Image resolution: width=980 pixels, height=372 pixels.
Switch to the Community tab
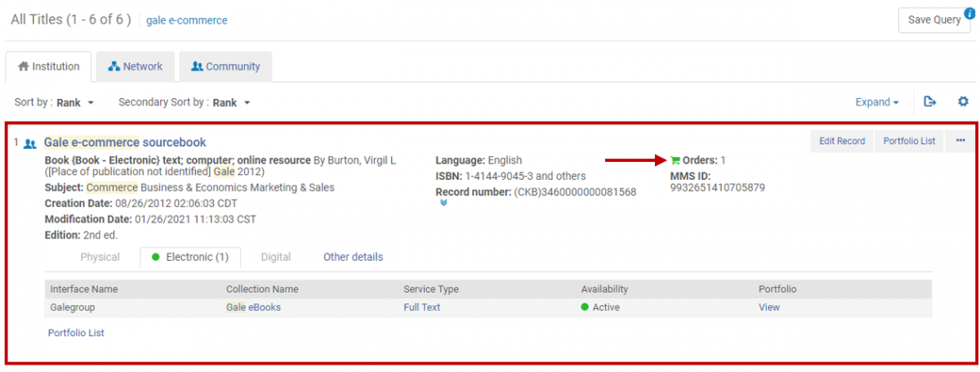click(225, 67)
